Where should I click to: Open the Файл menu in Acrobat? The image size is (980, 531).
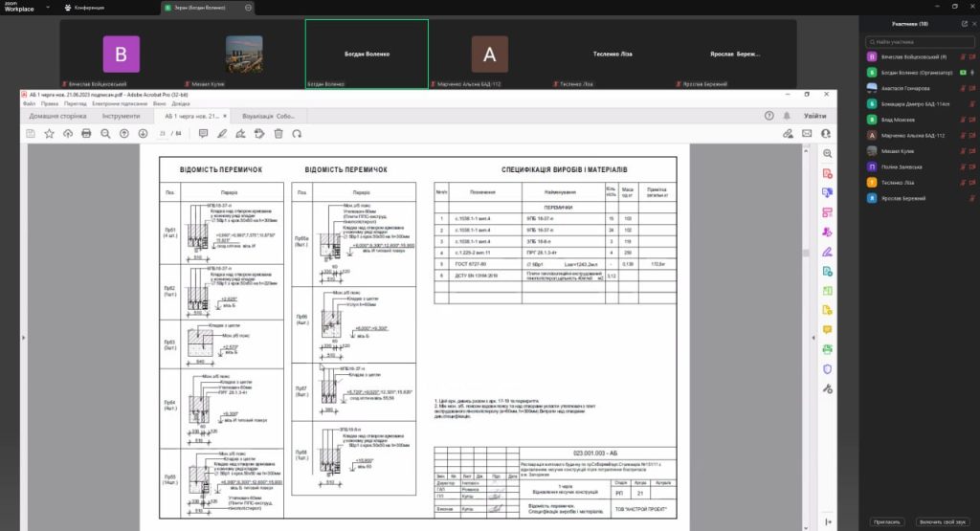coord(29,103)
